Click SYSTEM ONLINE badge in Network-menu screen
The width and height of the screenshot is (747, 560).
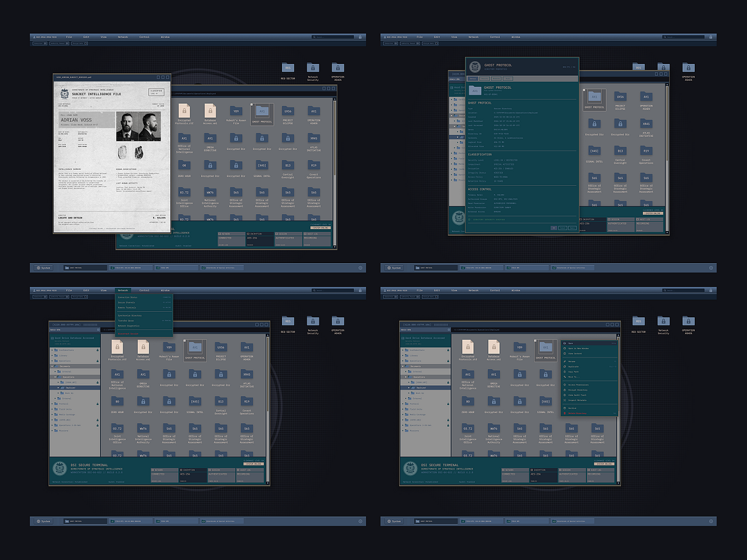pos(254,464)
